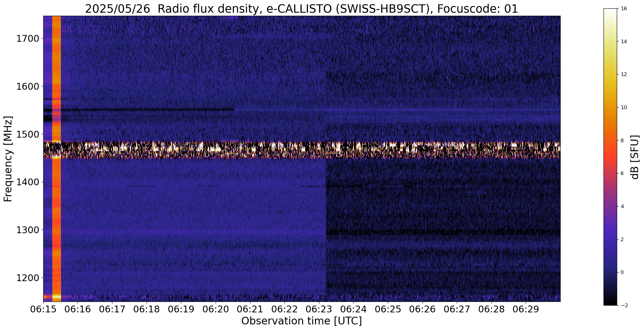Click the 06:16 time tick label
This screenshot has width=644, height=330.
78,309
